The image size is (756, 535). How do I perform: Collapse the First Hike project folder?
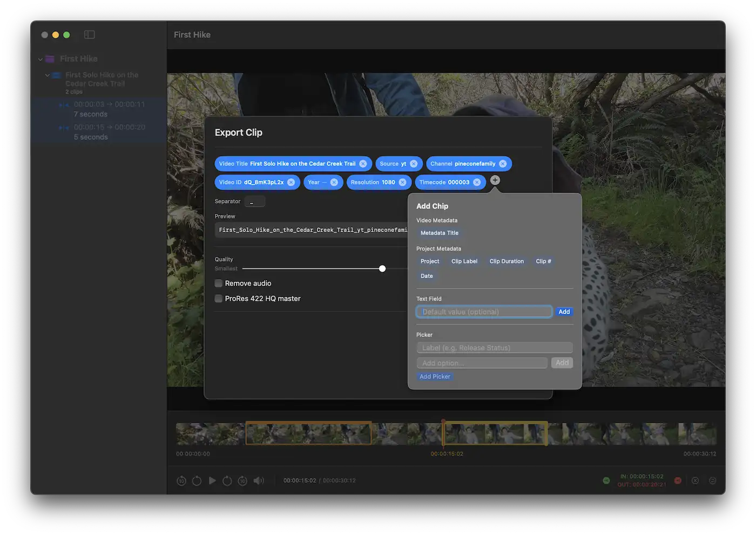point(40,59)
